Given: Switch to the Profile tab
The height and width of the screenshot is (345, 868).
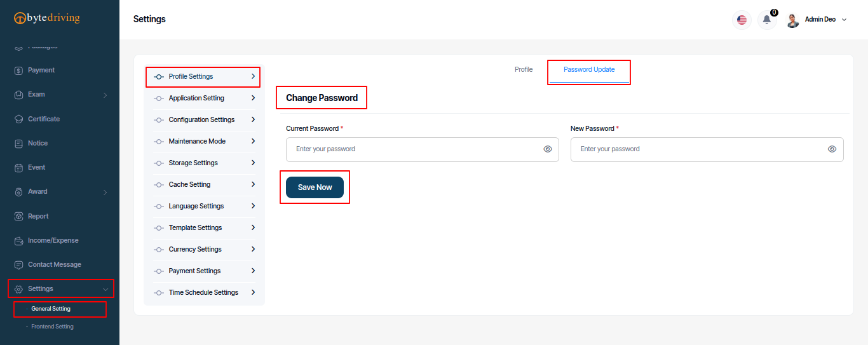Looking at the screenshot, I should [x=524, y=69].
